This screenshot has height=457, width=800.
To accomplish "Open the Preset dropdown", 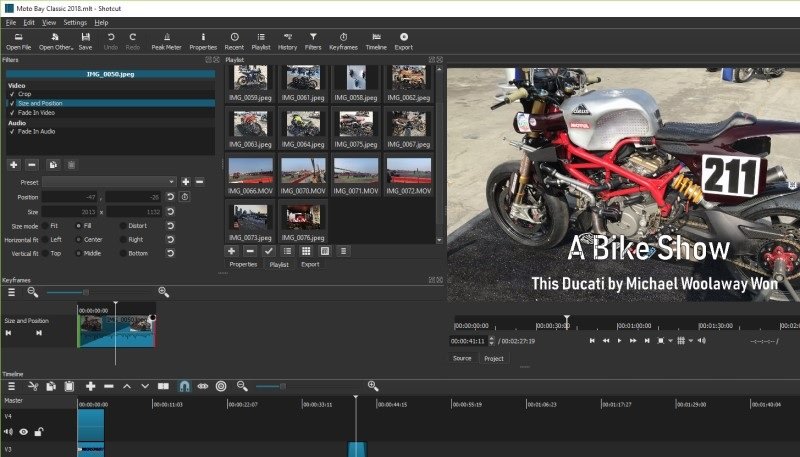I will [x=109, y=182].
